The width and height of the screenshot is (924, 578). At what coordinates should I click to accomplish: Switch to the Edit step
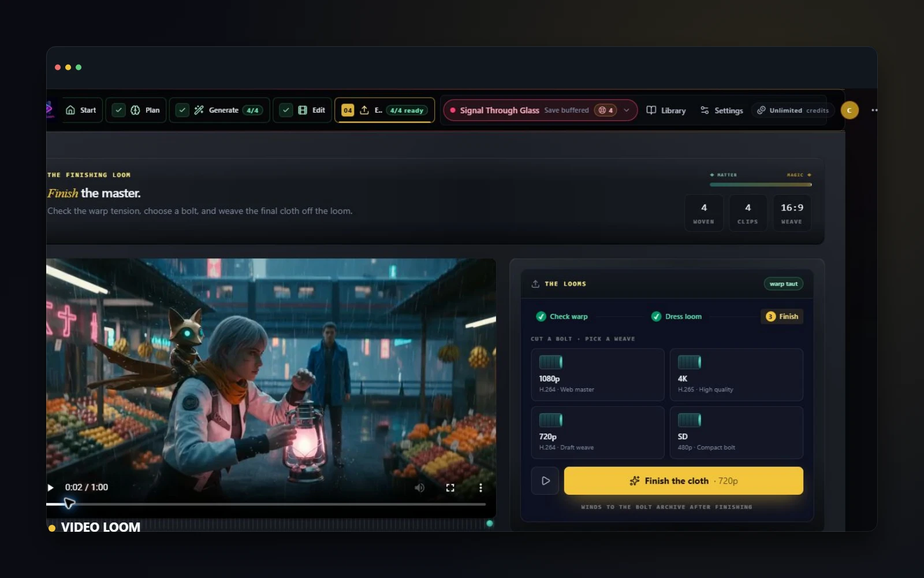point(302,110)
